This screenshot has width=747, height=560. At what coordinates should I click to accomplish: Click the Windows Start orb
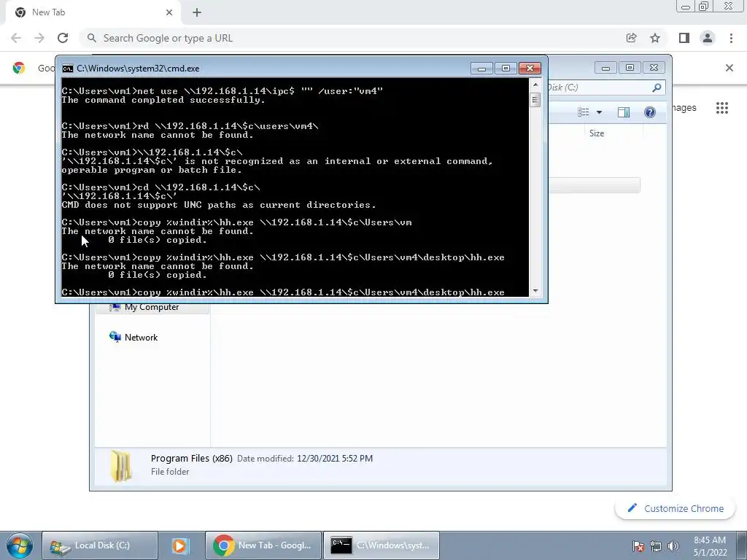point(19,545)
